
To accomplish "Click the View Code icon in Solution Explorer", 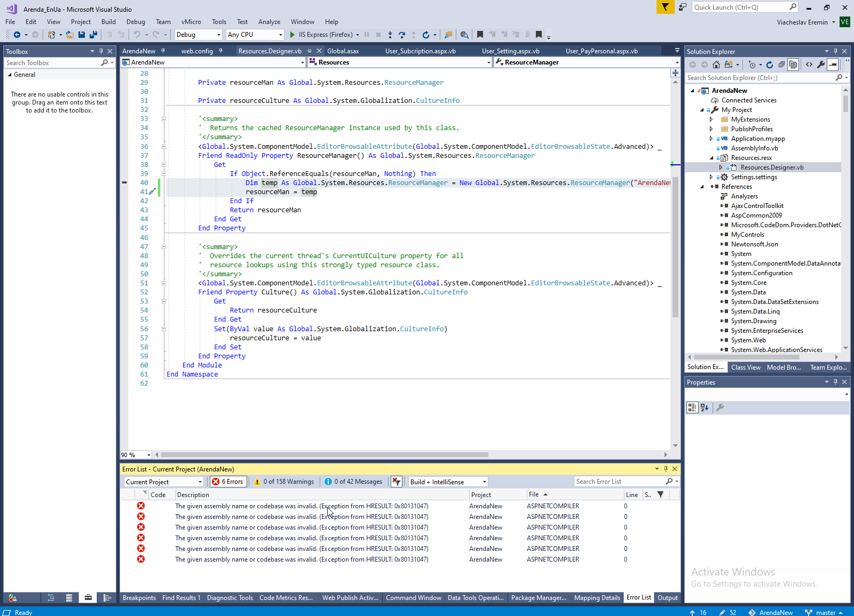I will coord(809,65).
